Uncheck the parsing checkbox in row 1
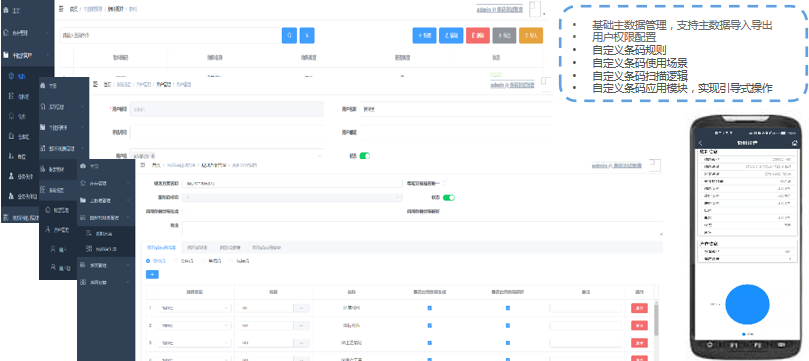The image size is (809, 361). (x=508, y=308)
